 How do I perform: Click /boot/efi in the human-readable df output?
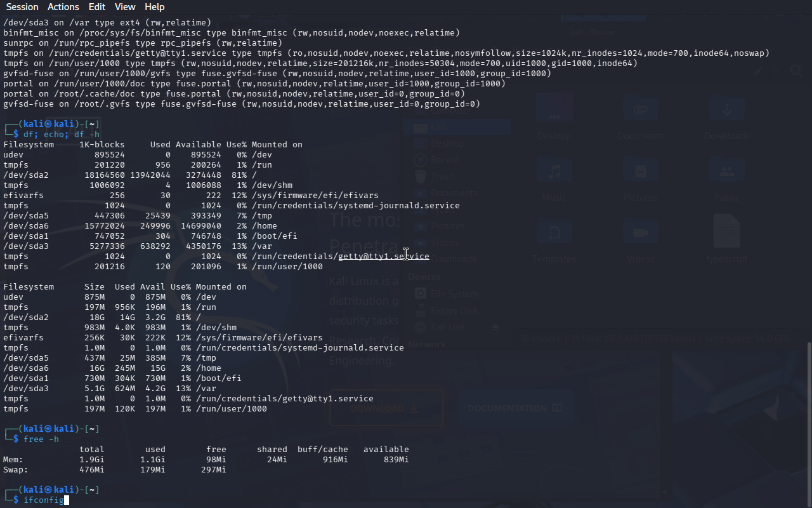tap(218, 378)
